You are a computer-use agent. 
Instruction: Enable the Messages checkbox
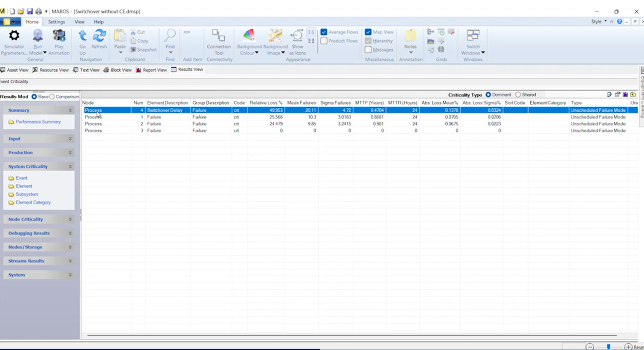point(368,50)
